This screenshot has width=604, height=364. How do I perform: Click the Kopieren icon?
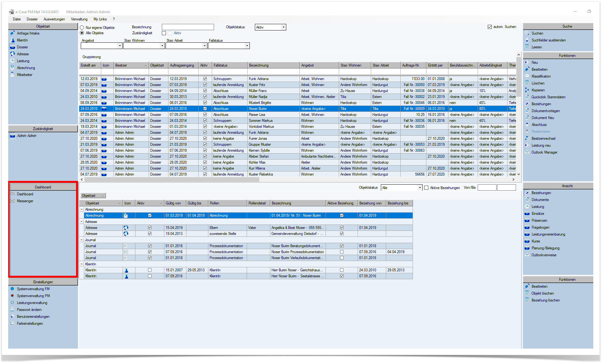(527, 90)
